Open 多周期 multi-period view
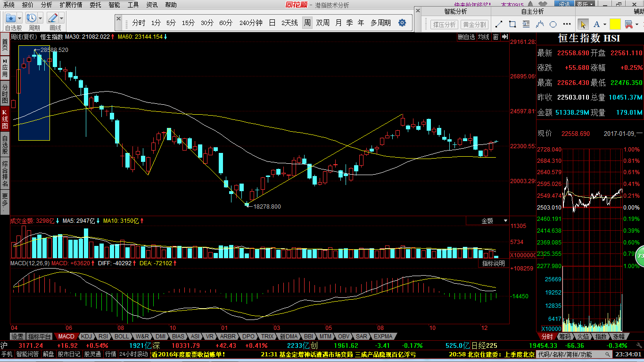 [x=380, y=23]
